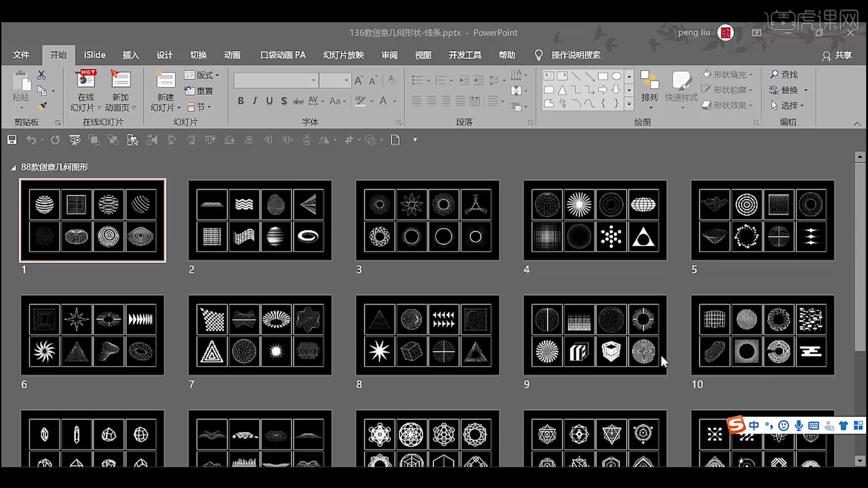Collapse the 88款创意几何图形 section
Image resolution: width=868 pixels, height=488 pixels.
[13, 168]
